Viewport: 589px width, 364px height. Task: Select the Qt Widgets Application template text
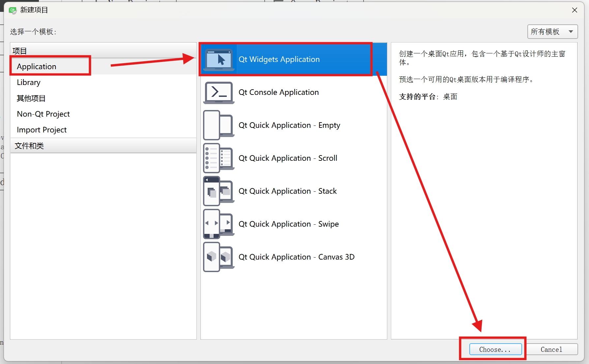click(279, 59)
